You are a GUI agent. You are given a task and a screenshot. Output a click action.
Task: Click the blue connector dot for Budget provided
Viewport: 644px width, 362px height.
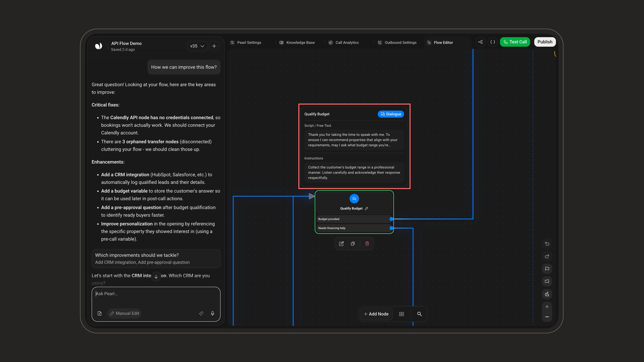392,219
